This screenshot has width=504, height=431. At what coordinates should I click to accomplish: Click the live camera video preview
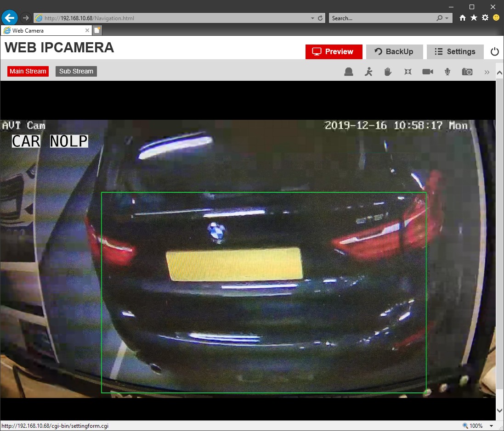[x=248, y=258]
